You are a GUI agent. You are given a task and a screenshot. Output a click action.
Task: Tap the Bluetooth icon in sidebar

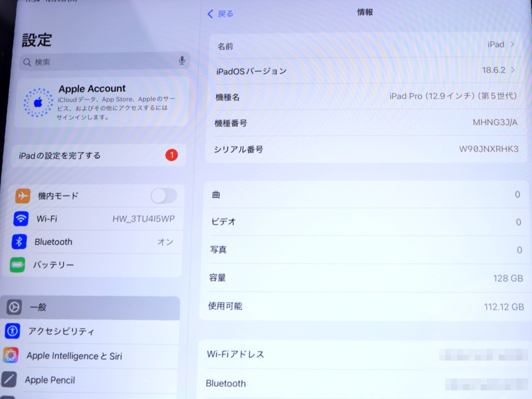pos(19,241)
